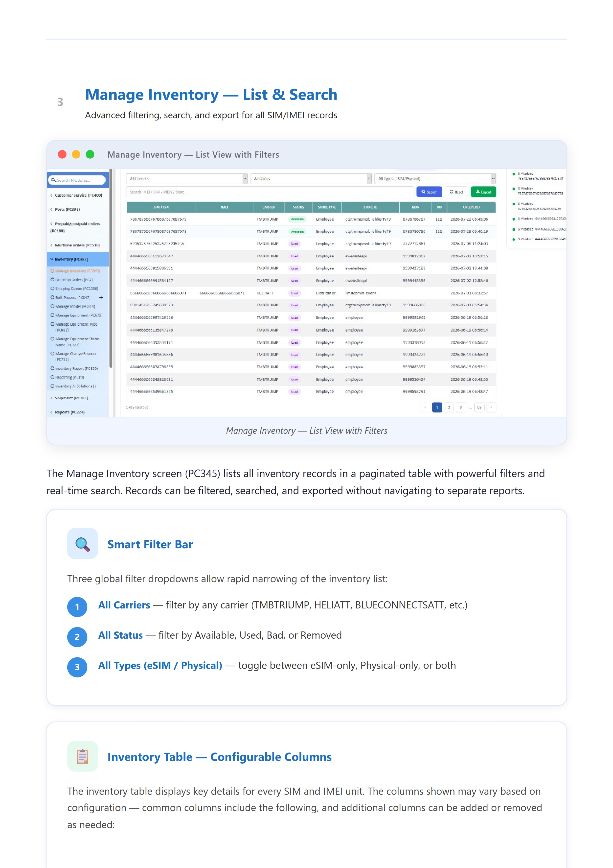This screenshot has height=868, width=613.
Task: Click green dot beside SIM added 786...679 entry
Action: click(x=514, y=173)
